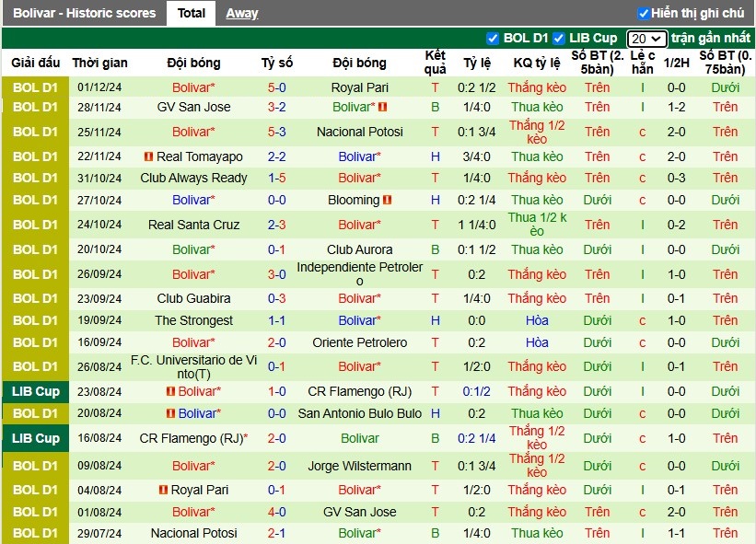
Task: Click CR Flamengo (RJ) away team on 23/08/24
Action: [x=360, y=392]
